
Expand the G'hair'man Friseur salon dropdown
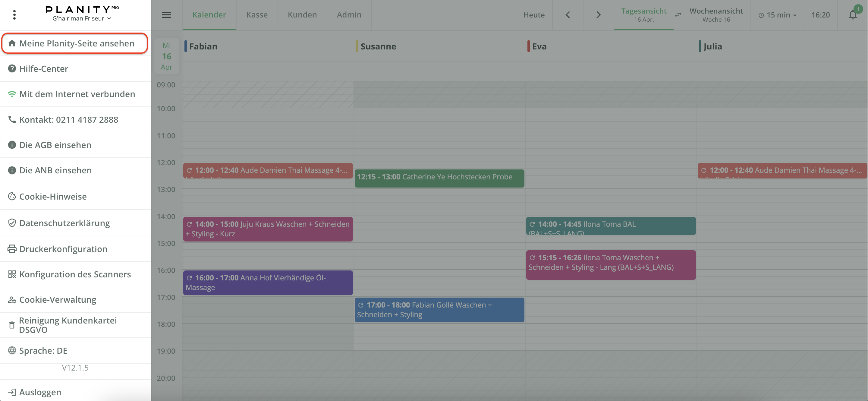pos(82,18)
